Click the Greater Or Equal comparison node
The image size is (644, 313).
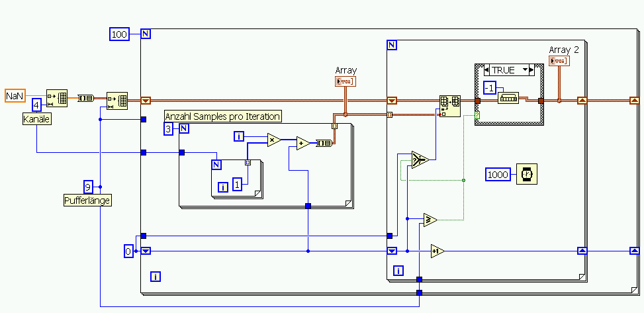(430, 220)
